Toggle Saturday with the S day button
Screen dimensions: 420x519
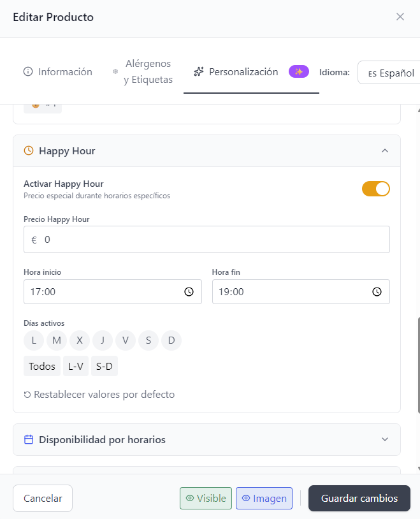(148, 340)
